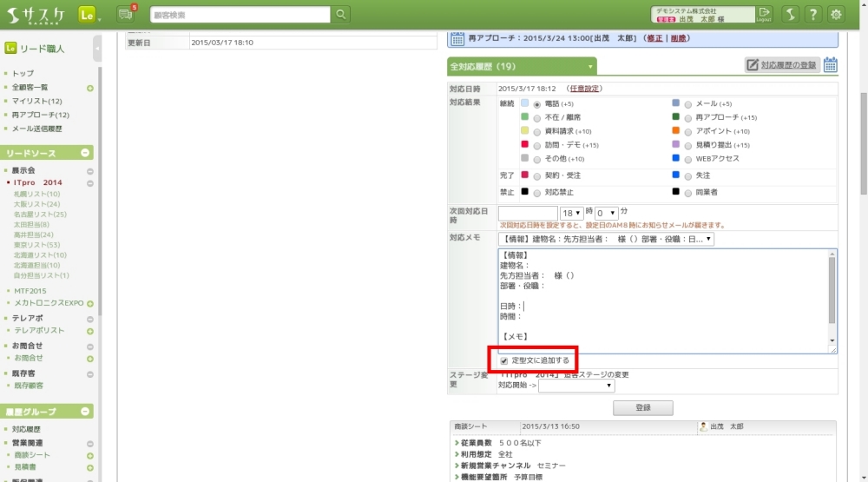The image size is (868, 482).
Task: Click the 顧客検索 search input field
Action: tap(240, 14)
